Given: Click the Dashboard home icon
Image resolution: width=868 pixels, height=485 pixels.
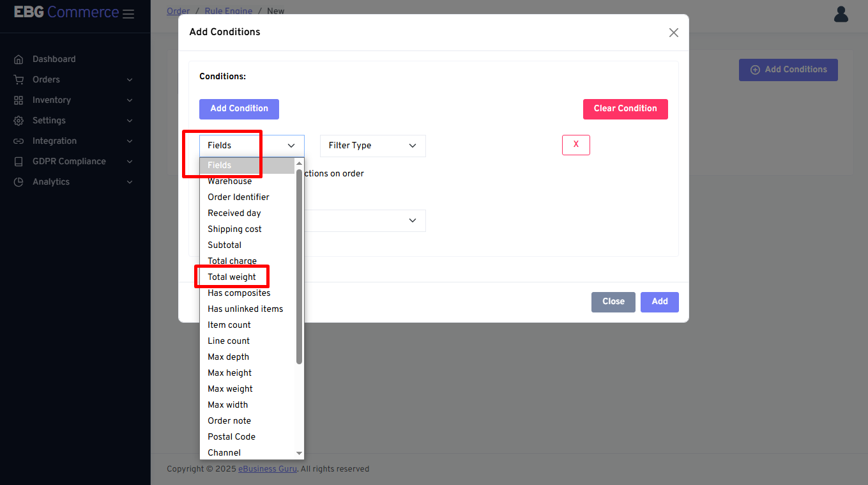Looking at the screenshot, I should coord(19,59).
